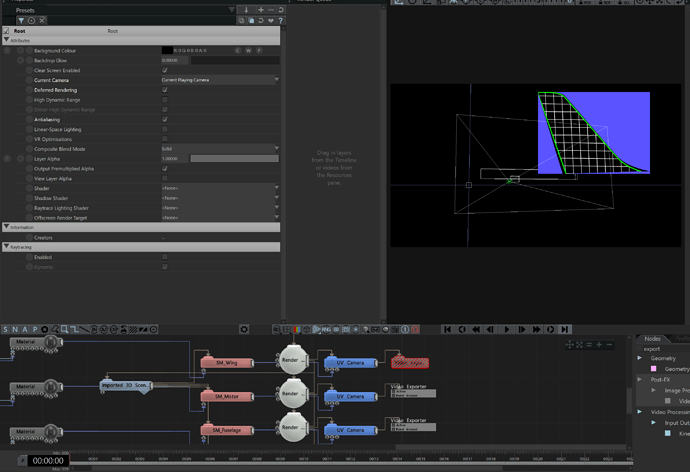Collapse the Information section
The height and width of the screenshot is (472, 690).
[6, 227]
